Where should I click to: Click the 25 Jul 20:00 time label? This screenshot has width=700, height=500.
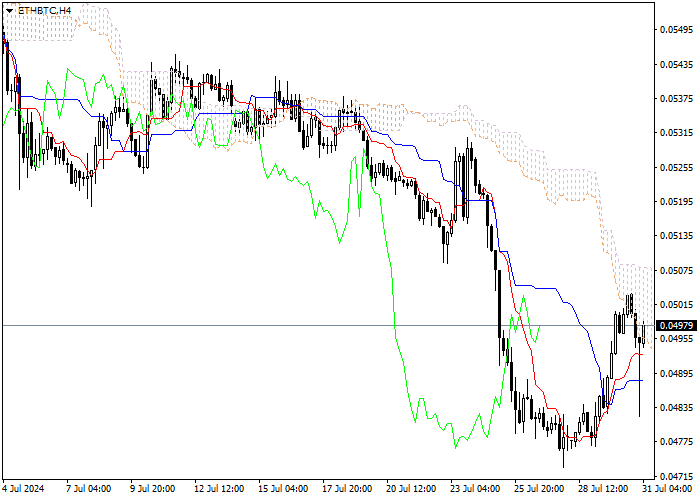[x=539, y=488]
